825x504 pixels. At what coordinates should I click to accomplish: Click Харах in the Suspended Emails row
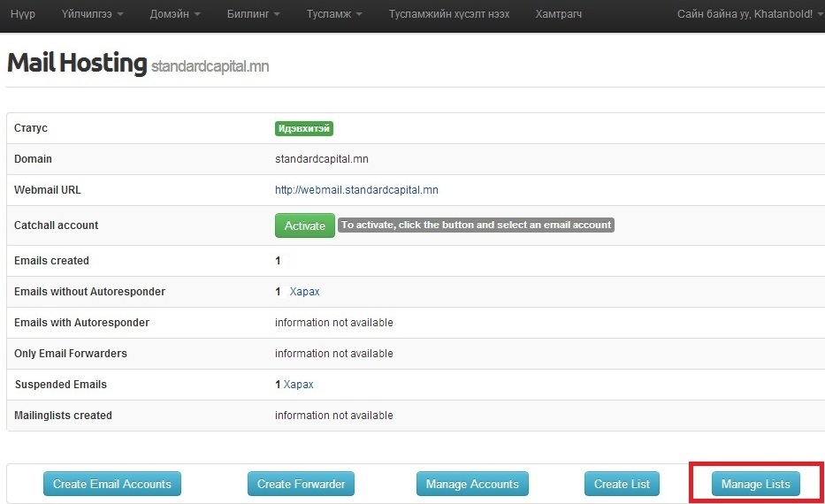pyautogui.click(x=298, y=385)
